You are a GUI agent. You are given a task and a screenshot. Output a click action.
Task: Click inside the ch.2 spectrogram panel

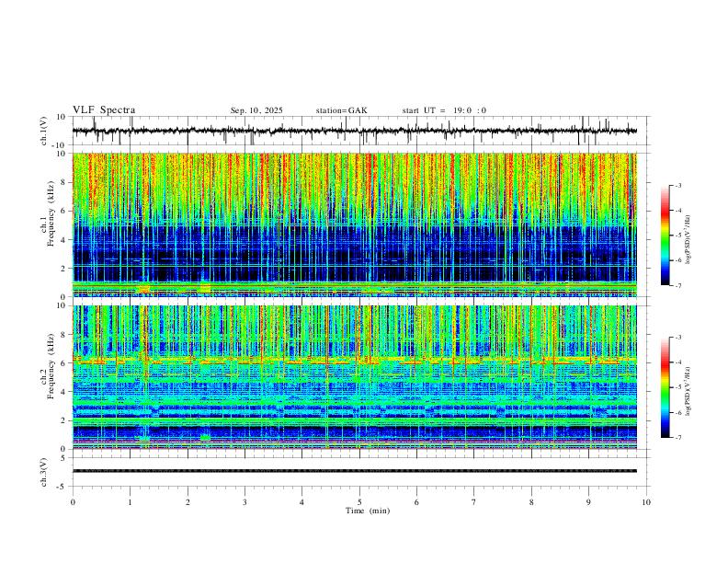click(x=355, y=377)
